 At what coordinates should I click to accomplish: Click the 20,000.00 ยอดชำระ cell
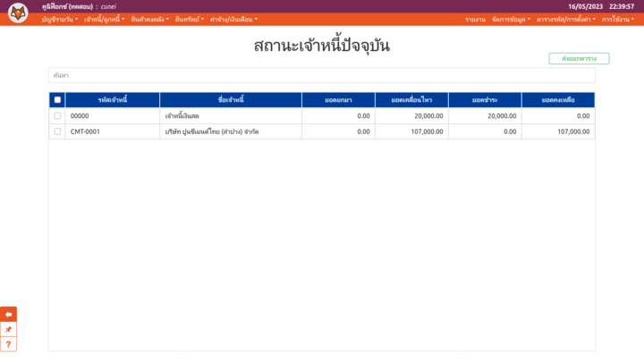[x=485, y=115]
